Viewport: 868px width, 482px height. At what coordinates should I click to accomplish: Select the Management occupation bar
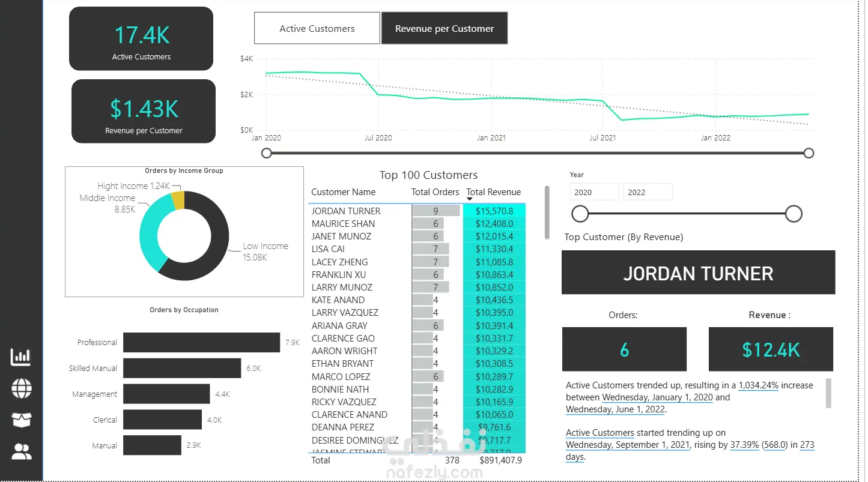click(166, 394)
